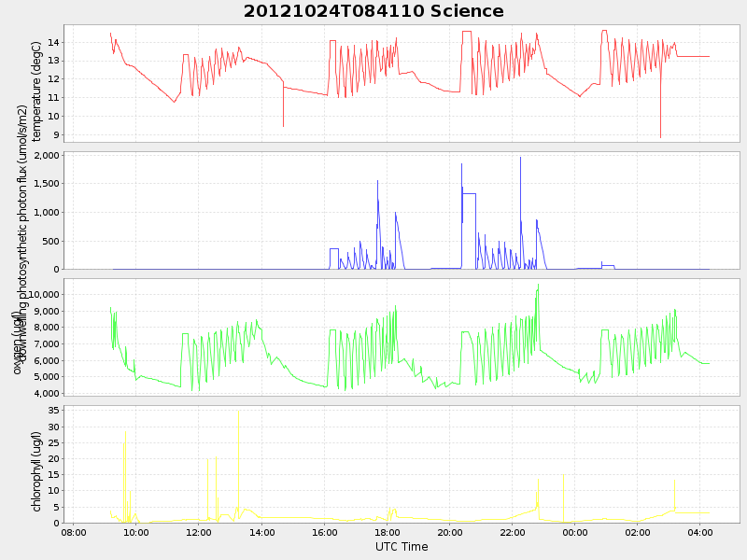The width and height of the screenshot is (747, 560).
Task: Click the 20:00 time axis tick label
Action: (x=449, y=533)
